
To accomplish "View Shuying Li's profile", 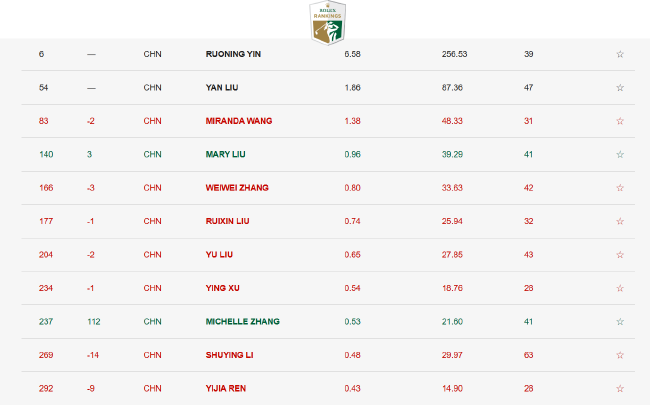I will point(229,355).
